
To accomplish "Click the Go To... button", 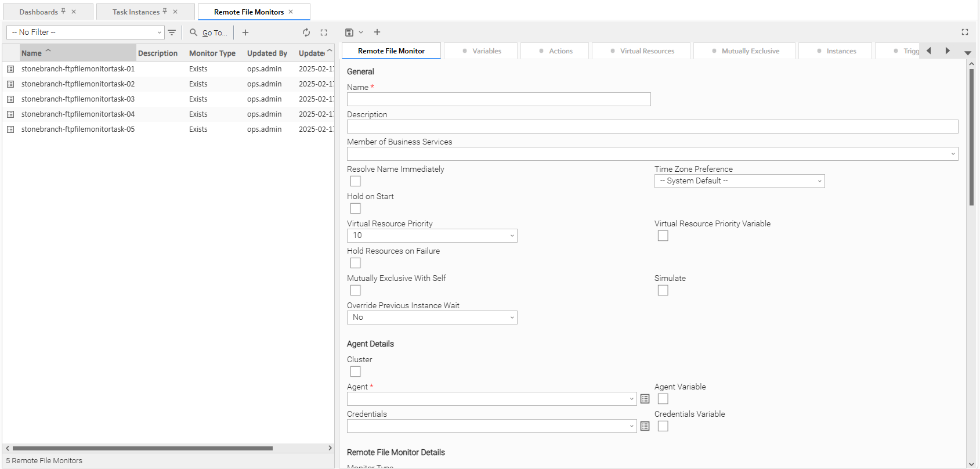I will click(x=209, y=33).
